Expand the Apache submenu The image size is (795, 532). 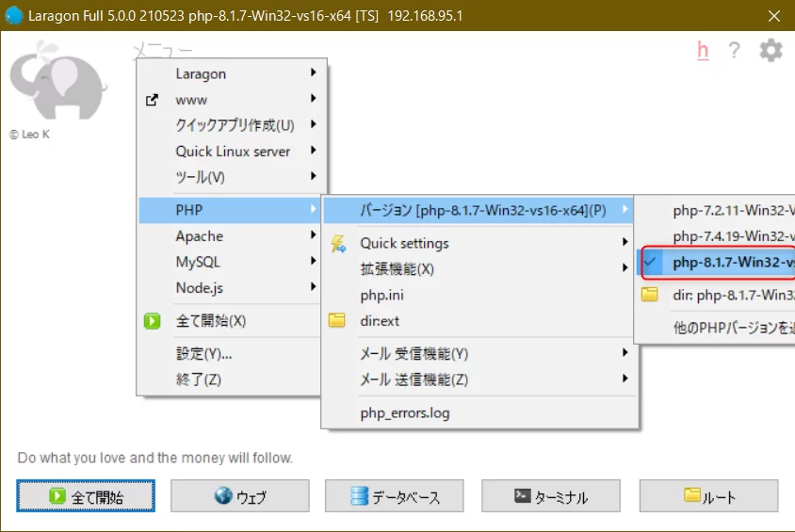tap(230, 236)
